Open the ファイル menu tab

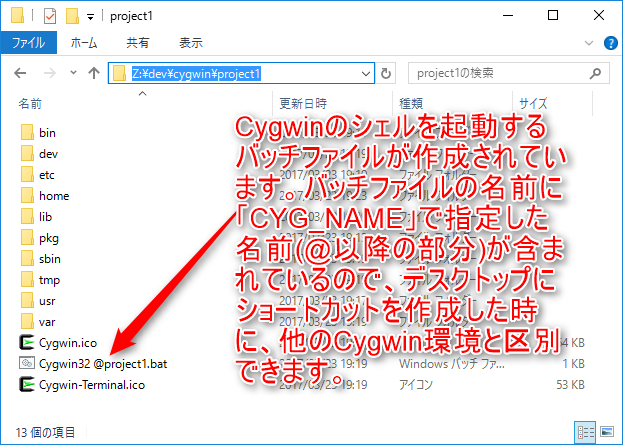click(27, 44)
